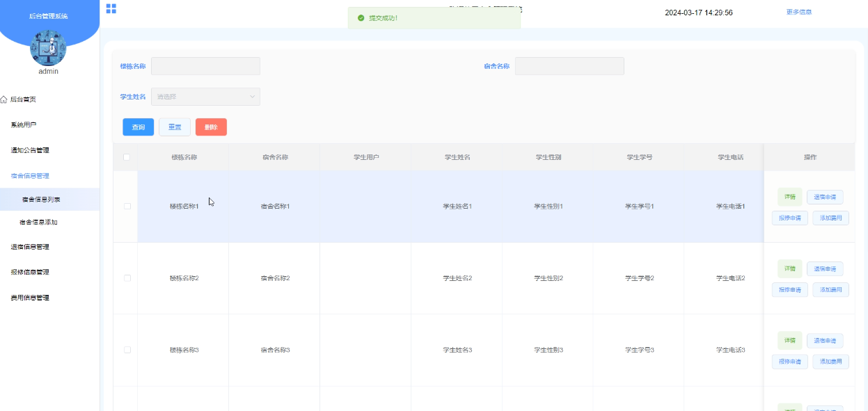The image size is (868, 411).
Task: Click 报修申请 for row 楼栋名称3
Action: click(790, 362)
